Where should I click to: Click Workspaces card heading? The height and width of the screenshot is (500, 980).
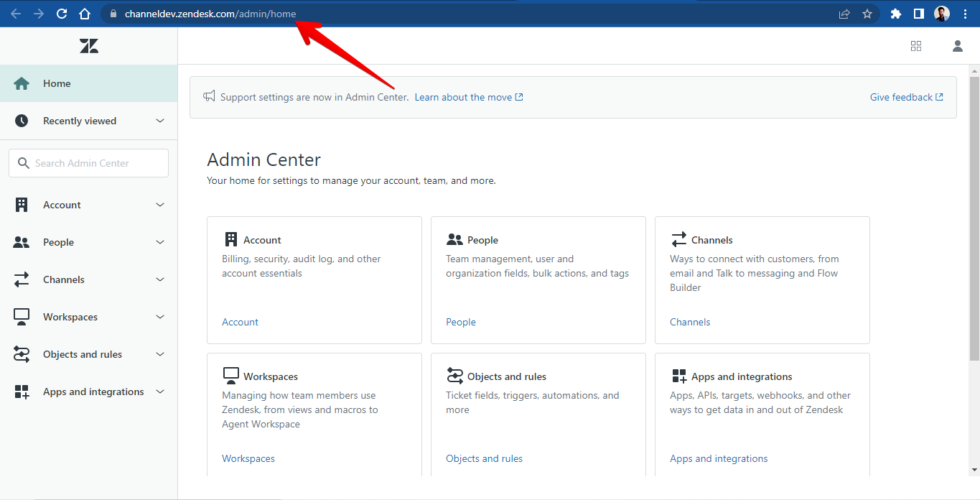[271, 376]
